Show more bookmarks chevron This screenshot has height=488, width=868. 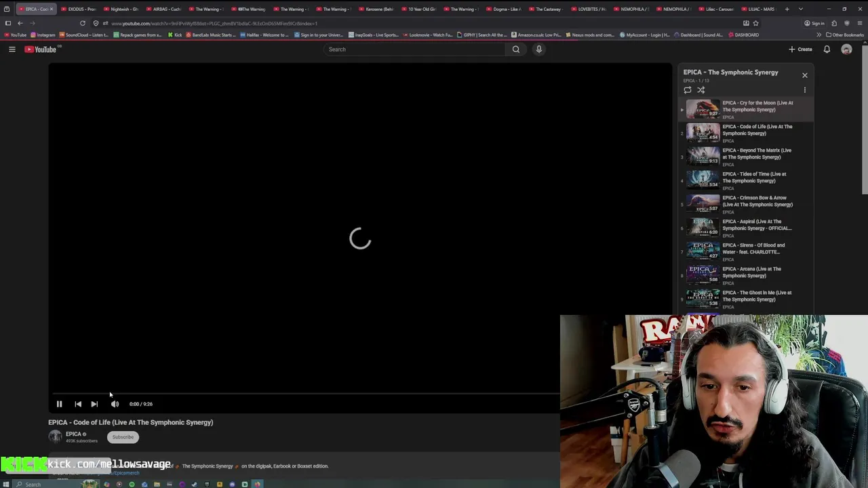point(818,35)
